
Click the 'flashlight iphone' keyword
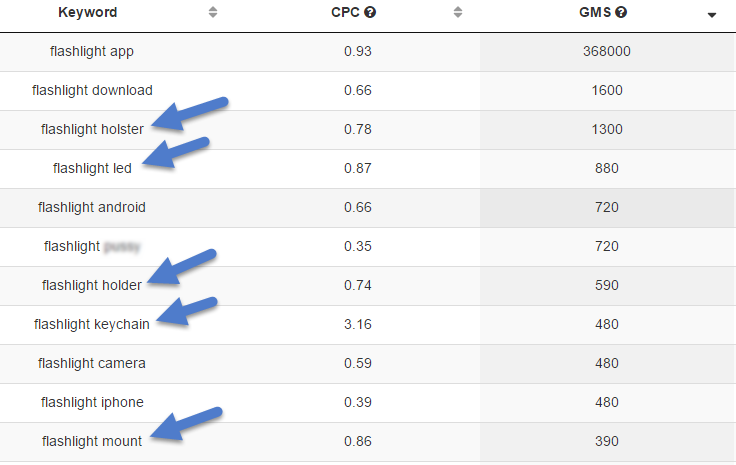[92, 402]
